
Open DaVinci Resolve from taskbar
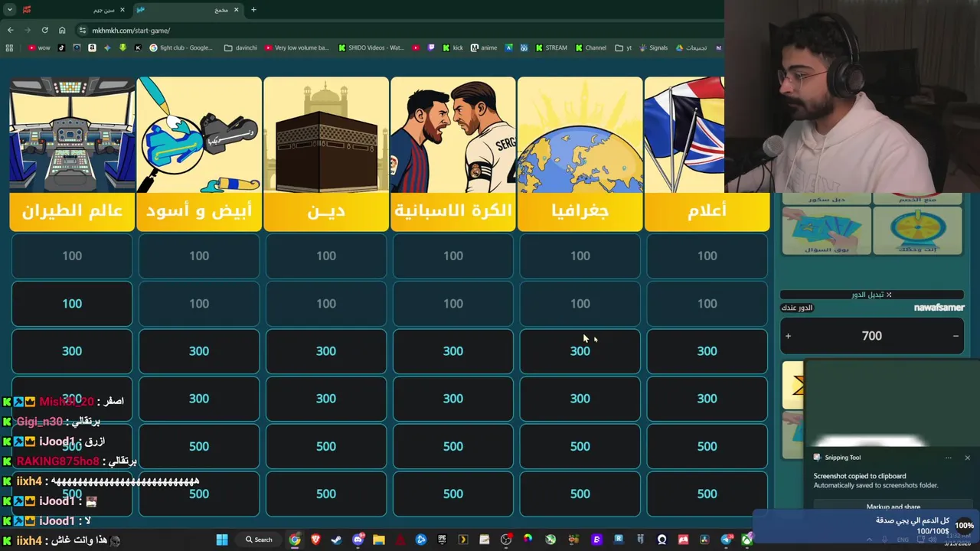click(x=704, y=540)
